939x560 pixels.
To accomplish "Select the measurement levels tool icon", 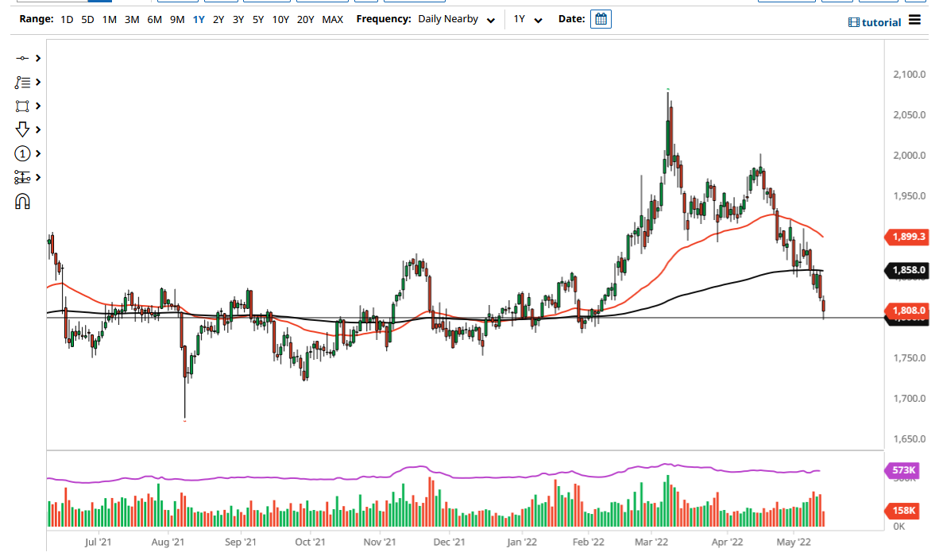I will [22, 177].
